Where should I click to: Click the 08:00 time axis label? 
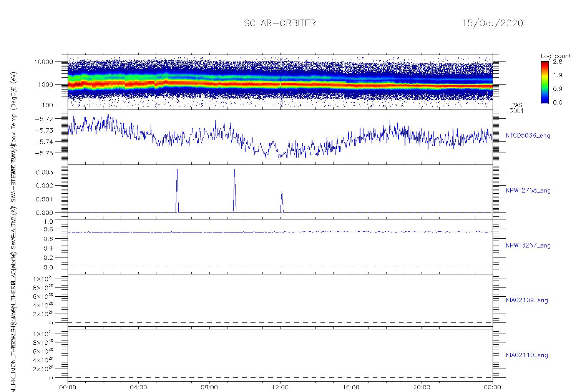click(209, 387)
